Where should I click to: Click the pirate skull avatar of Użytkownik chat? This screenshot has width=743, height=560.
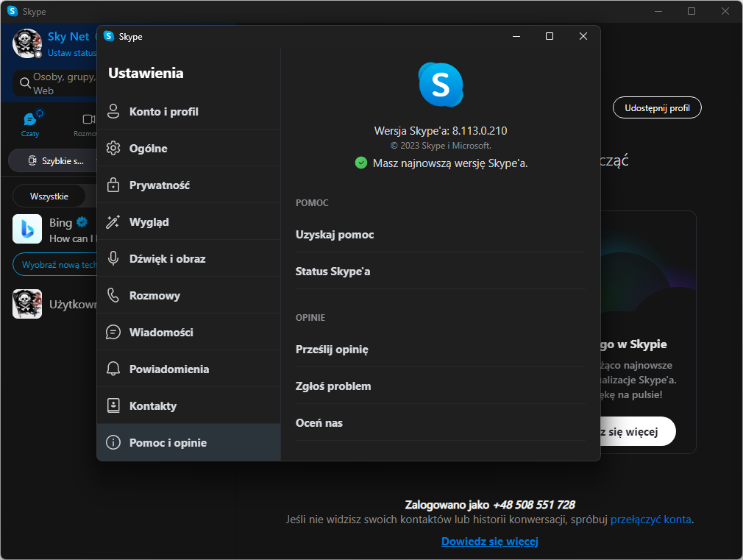click(x=27, y=304)
